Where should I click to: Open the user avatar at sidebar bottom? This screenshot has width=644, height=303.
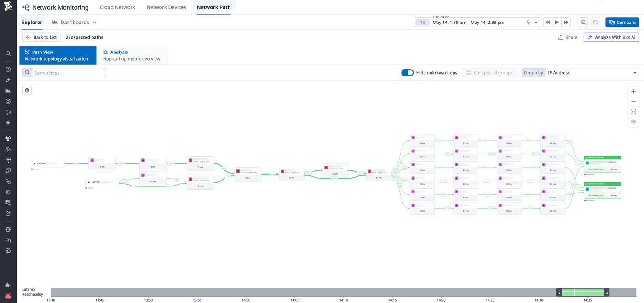coord(8,296)
